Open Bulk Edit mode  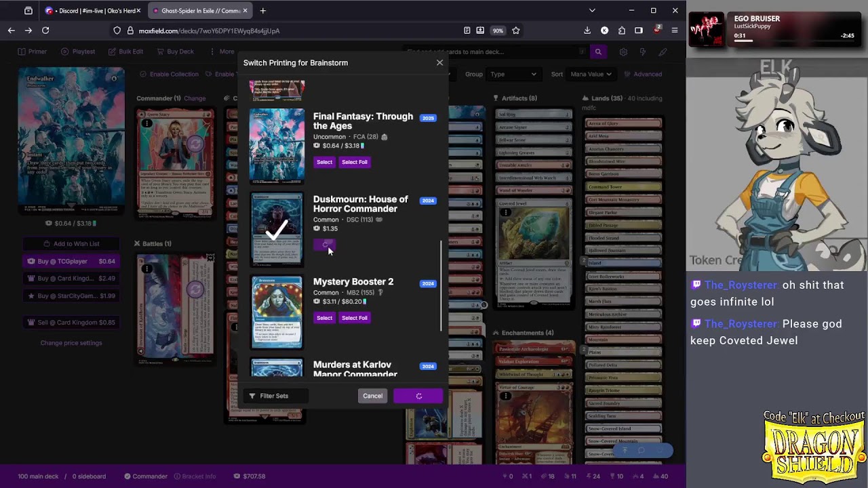tap(125, 52)
